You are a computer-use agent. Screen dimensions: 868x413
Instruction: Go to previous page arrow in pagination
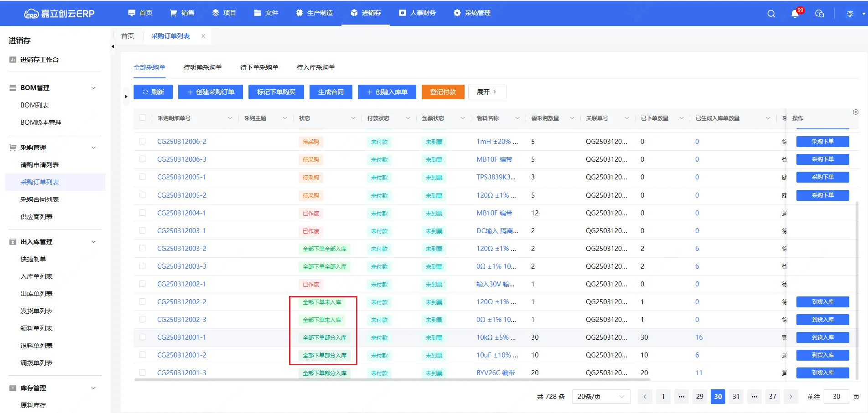[645, 397]
